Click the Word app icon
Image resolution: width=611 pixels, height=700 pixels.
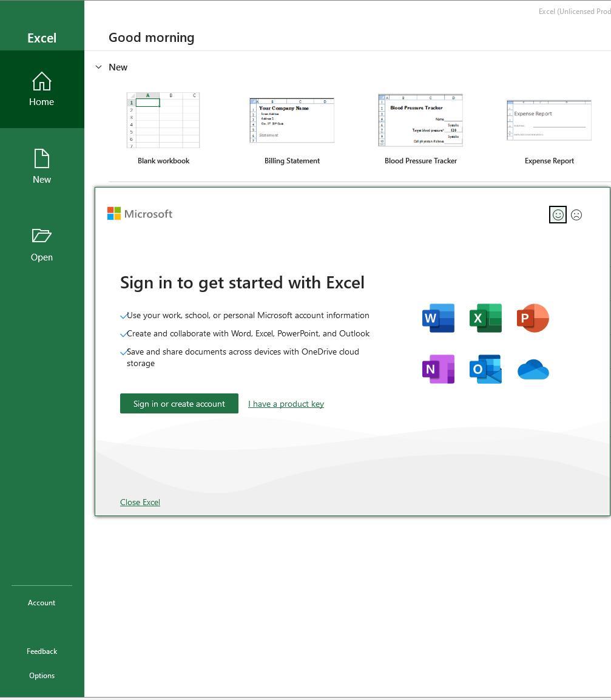(438, 318)
